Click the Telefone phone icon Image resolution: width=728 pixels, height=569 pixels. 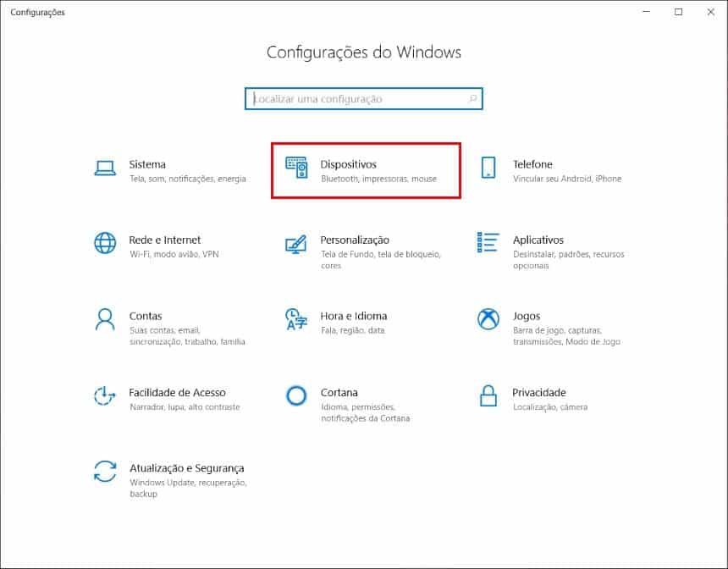click(x=488, y=167)
